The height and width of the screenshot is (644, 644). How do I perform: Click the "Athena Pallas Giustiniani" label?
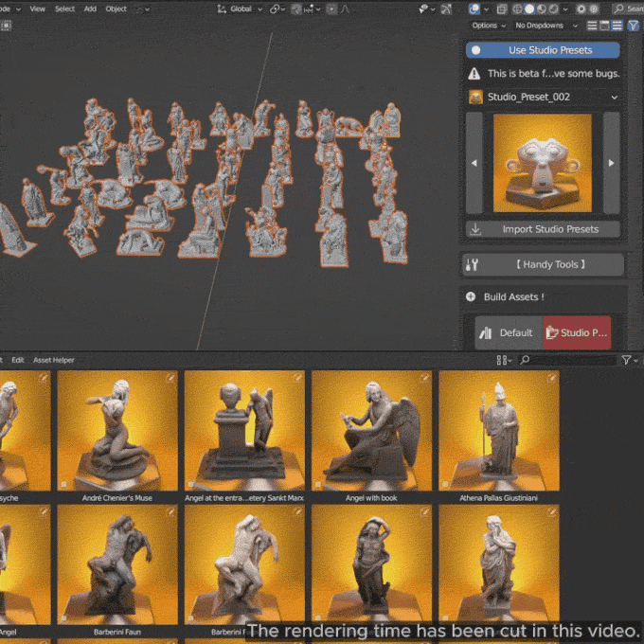(x=498, y=498)
